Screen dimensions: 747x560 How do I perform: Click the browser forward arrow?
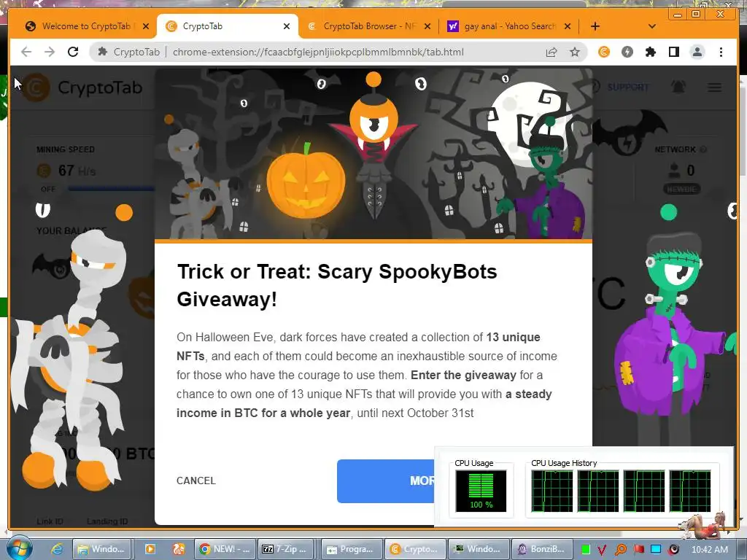pyautogui.click(x=50, y=52)
